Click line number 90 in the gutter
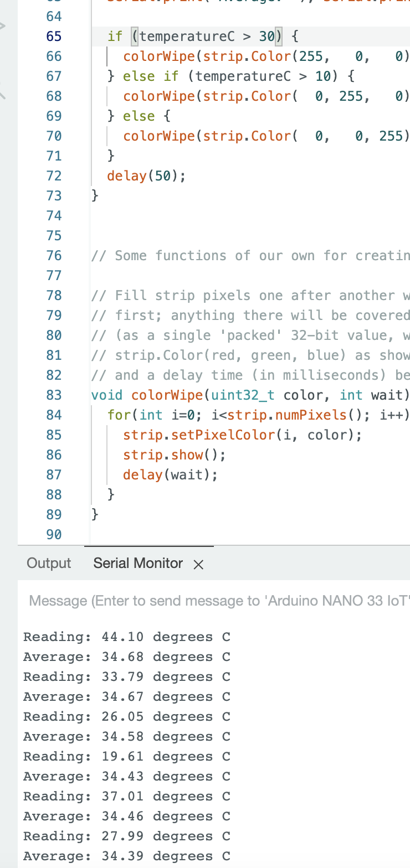This screenshot has height=868, width=410. point(54,535)
